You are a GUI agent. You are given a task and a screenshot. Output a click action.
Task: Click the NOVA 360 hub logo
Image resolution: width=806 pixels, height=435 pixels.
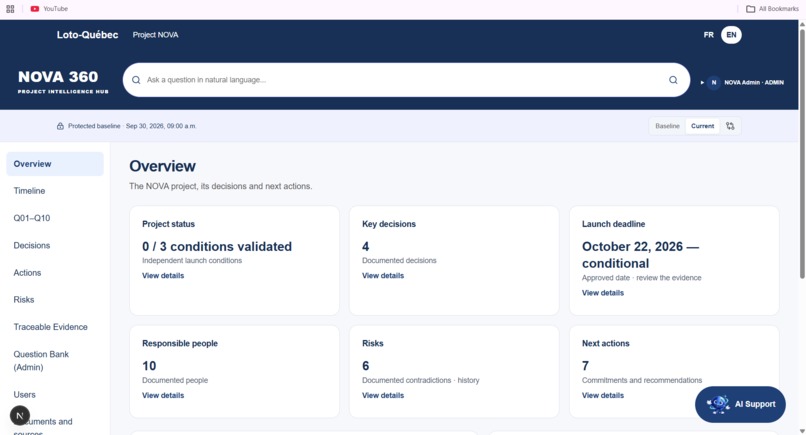(63, 82)
